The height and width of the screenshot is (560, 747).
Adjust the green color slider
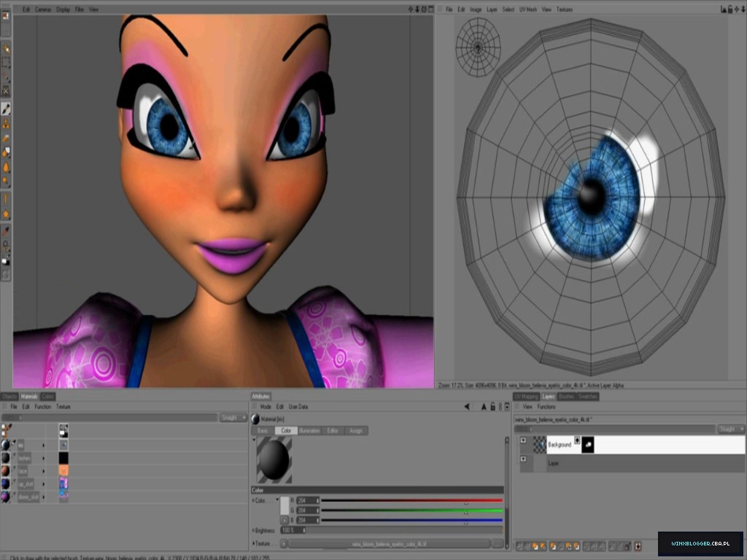coord(412,510)
